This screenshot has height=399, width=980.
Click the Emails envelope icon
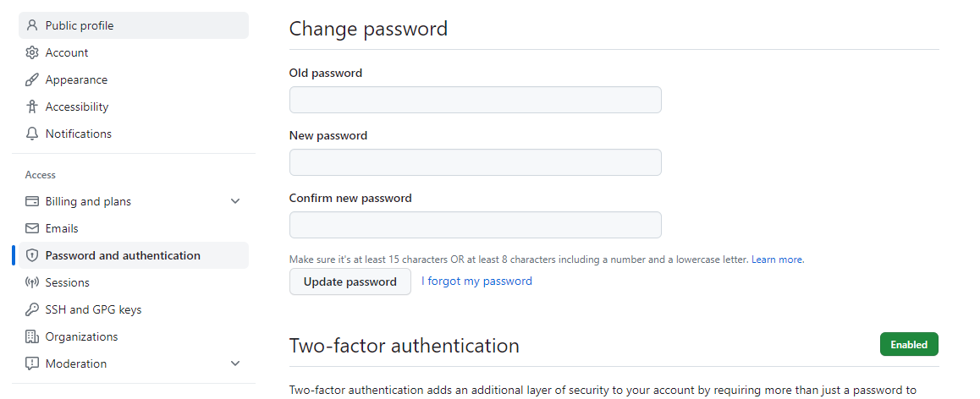coord(32,228)
